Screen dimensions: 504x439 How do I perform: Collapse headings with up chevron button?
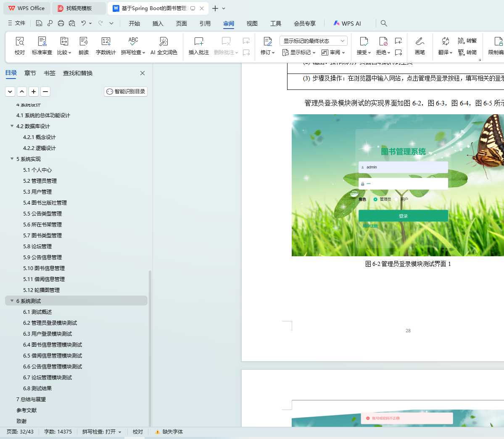coord(22,92)
